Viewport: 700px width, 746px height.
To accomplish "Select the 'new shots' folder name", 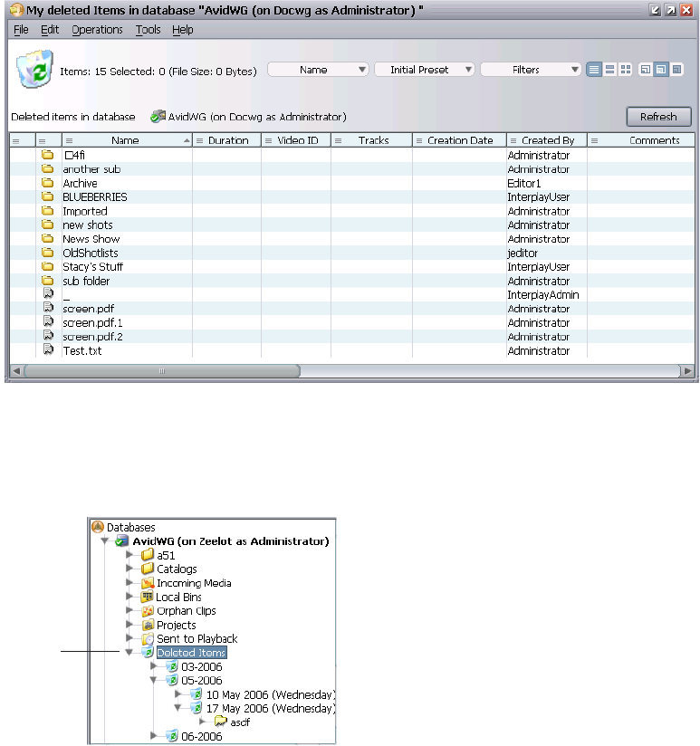I will click(88, 225).
